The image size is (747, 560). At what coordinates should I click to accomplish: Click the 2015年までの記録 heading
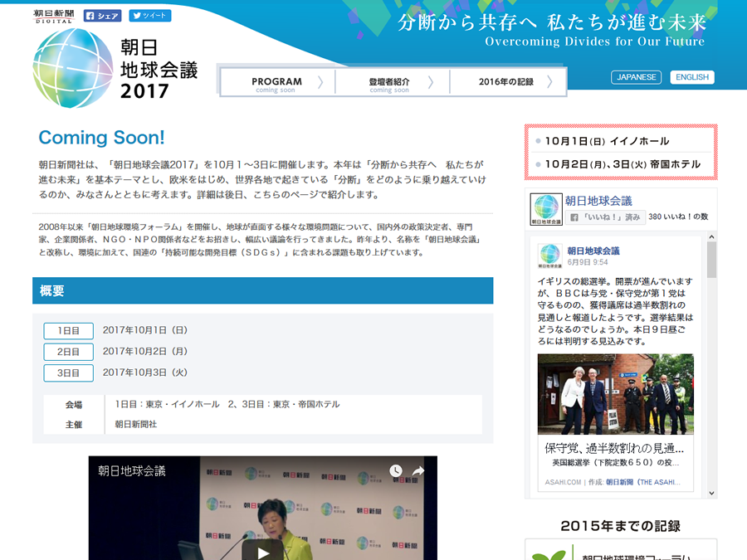pos(620,526)
